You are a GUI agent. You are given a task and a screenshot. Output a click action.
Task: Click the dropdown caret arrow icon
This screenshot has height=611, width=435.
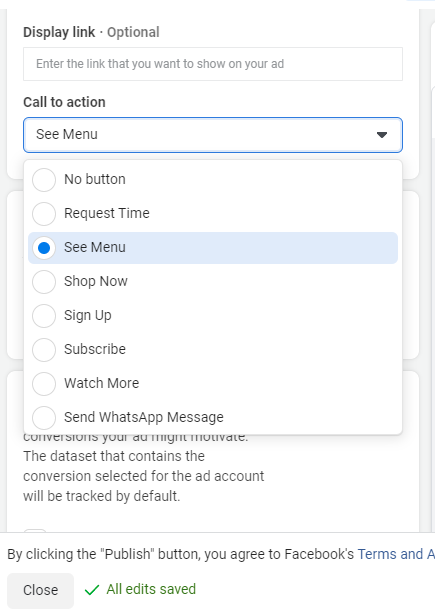[382, 135]
